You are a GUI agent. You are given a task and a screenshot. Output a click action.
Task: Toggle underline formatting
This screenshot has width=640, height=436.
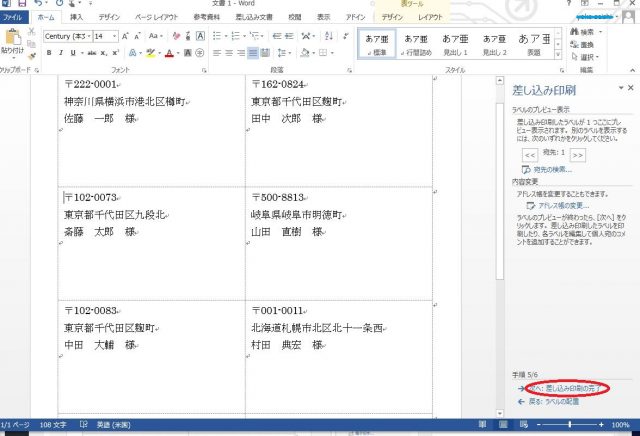point(73,53)
